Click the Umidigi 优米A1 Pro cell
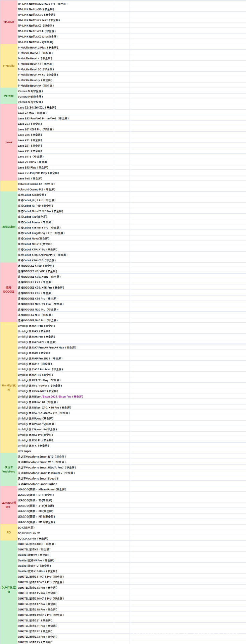The width and height of the screenshot is (246, 644). pyautogui.click(x=65, y=326)
